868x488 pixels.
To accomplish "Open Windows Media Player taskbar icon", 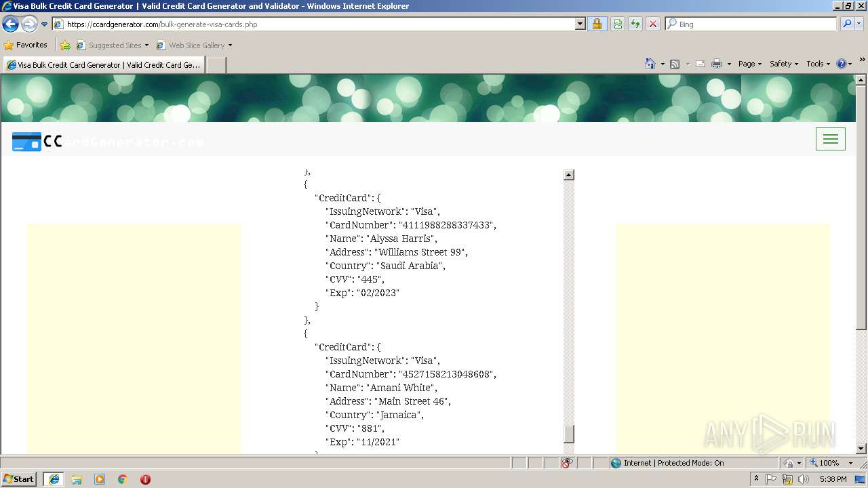I will 100,479.
